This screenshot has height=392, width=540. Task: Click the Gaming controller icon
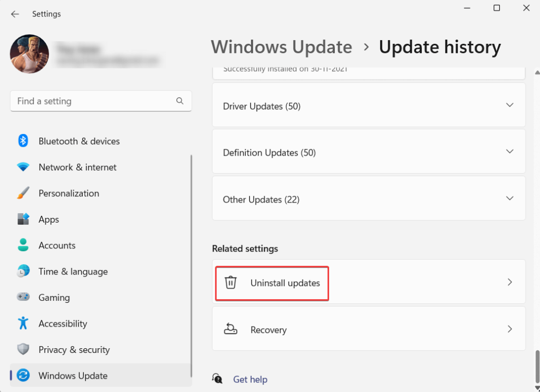click(x=23, y=297)
